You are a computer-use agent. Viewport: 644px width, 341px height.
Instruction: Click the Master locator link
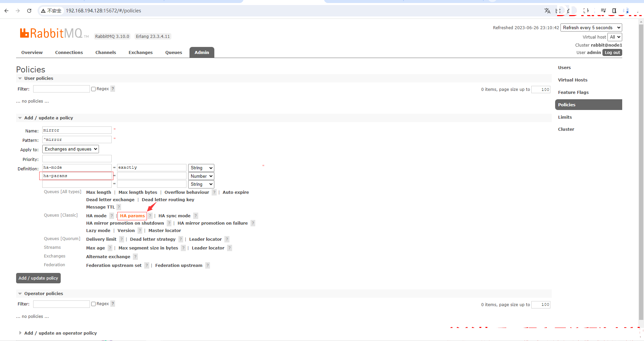click(165, 231)
